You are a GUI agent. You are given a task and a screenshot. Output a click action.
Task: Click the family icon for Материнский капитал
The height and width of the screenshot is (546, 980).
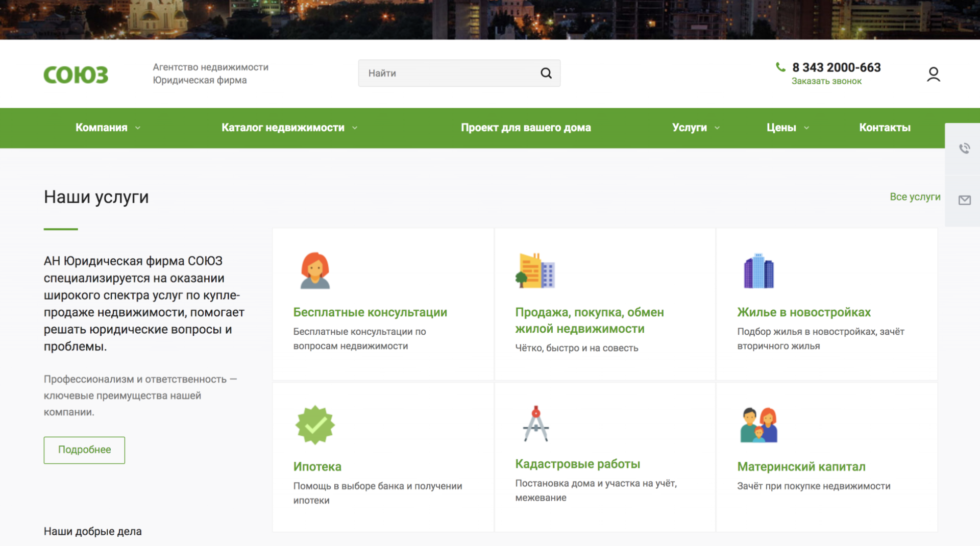(x=758, y=425)
